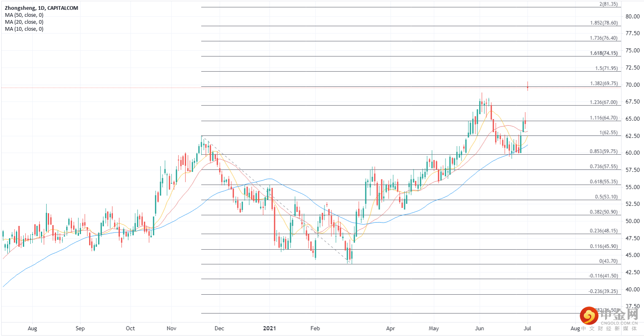The height and width of the screenshot is (336, 644).
Task: Click Jul on the time axis
Action: click(x=527, y=329)
